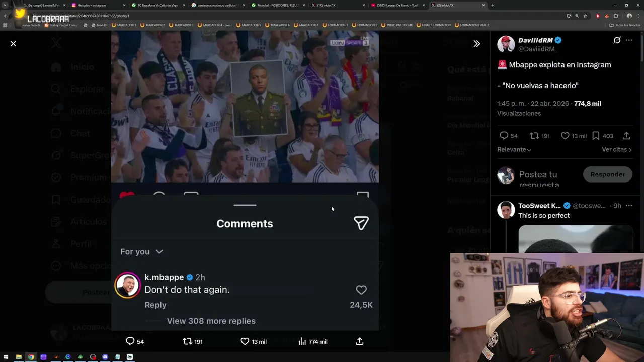The width and height of the screenshot is (644, 362).
Task: Like the post with the 13 mil heart under the photo
Action: 253,341
